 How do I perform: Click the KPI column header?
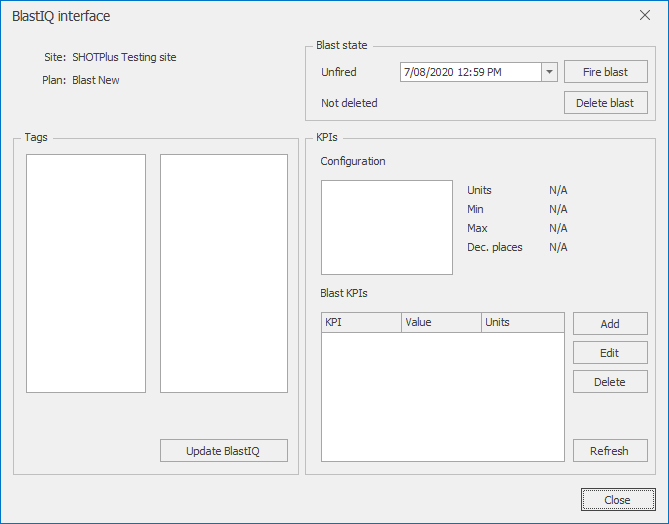tap(361, 322)
